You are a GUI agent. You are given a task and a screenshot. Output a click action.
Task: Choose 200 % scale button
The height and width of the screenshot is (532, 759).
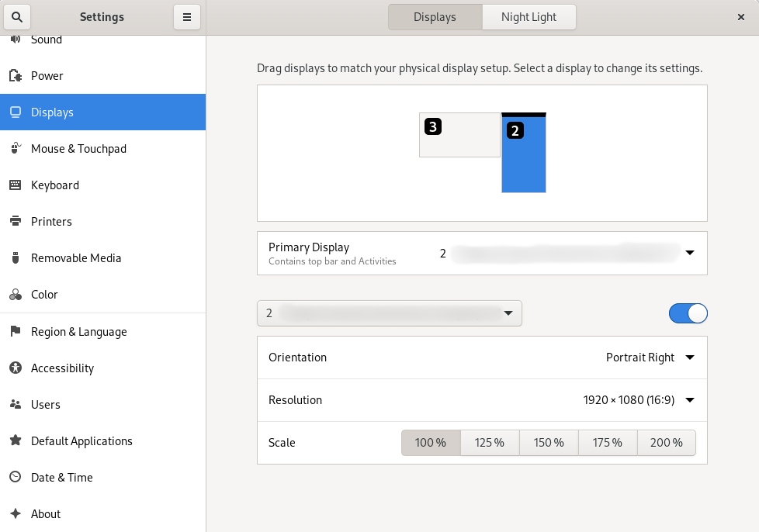(x=666, y=443)
